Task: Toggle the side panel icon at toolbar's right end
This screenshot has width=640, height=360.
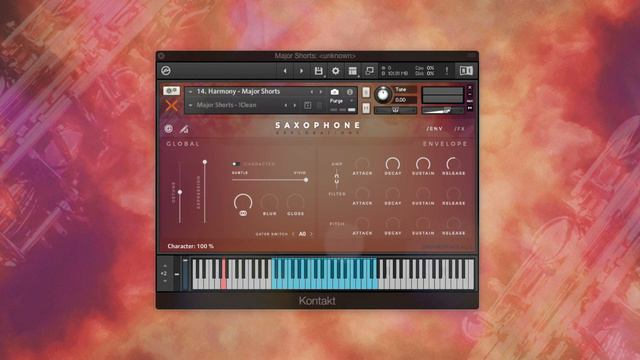Action: click(466, 71)
